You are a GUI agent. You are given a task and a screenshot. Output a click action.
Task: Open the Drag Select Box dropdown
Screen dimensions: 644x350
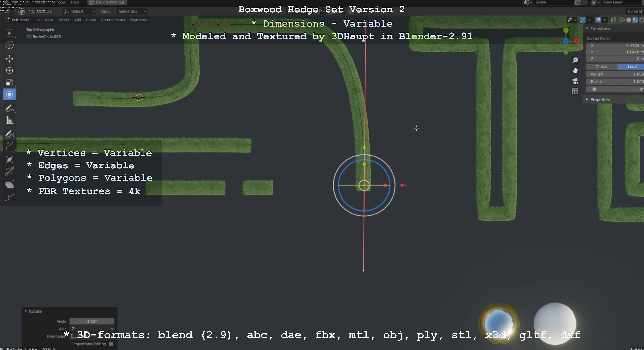pos(132,11)
